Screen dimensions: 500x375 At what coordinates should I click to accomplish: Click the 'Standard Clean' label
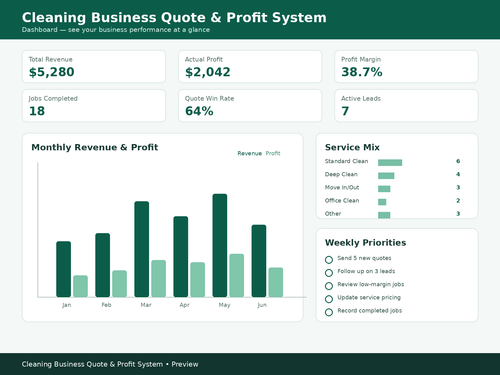(x=346, y=161)
